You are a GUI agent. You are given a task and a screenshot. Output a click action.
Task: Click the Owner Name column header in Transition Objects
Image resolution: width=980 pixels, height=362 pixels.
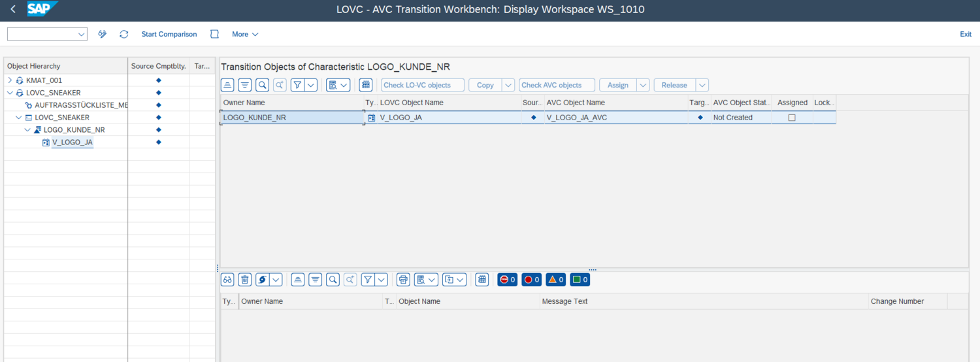(291, 103)
